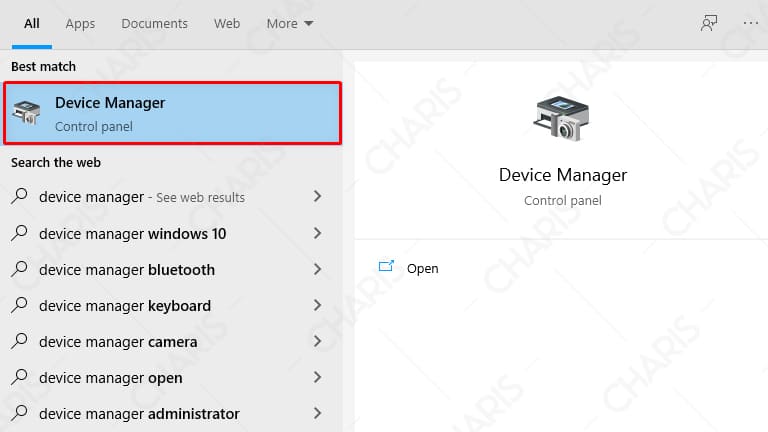Select 'device manager open' suggestion

point(171,378)
